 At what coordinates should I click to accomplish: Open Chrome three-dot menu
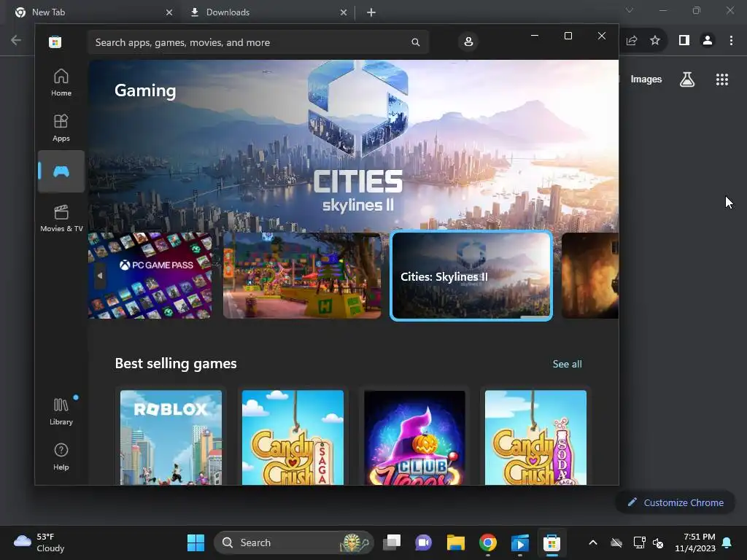[731, 41]
